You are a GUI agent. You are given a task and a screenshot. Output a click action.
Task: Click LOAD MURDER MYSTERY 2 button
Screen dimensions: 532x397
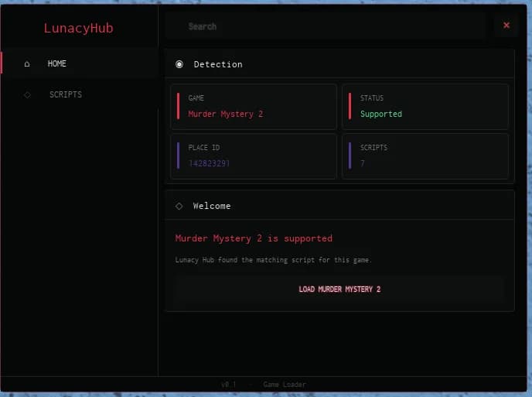click(339, 289)
